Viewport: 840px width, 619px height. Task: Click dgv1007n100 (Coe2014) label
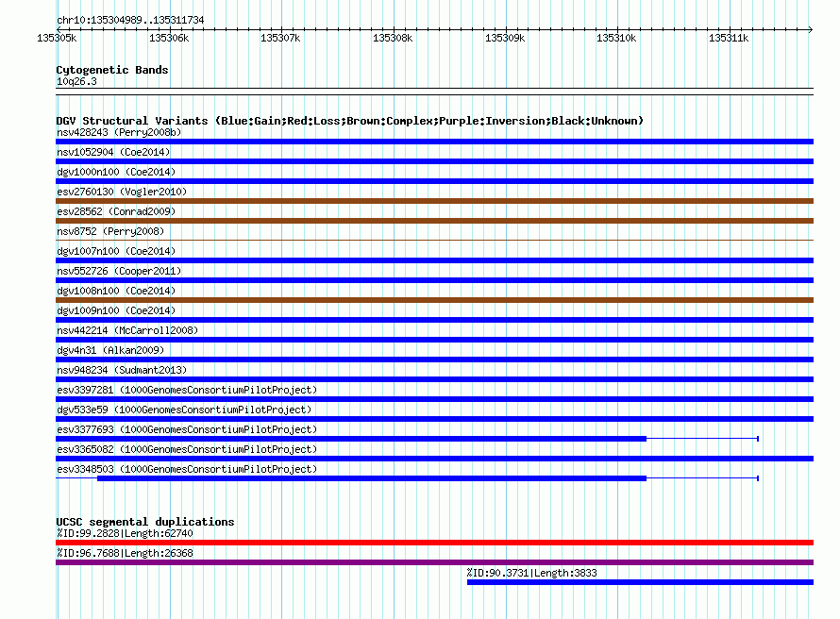pyautogui.click(x=116, y=251)
